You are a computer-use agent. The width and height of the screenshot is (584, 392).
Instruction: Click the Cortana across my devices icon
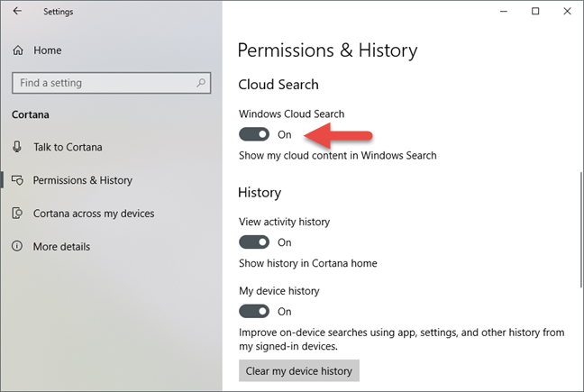point(17,214)
